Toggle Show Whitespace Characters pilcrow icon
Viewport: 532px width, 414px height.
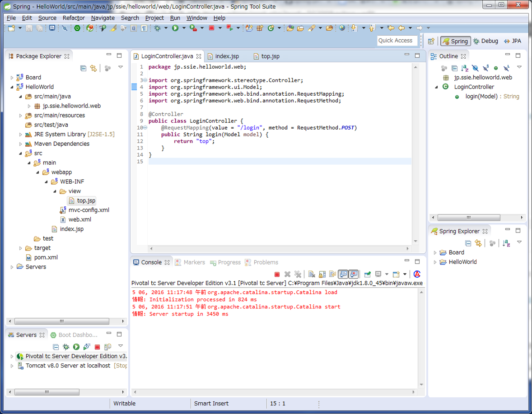tap(144, 28)
